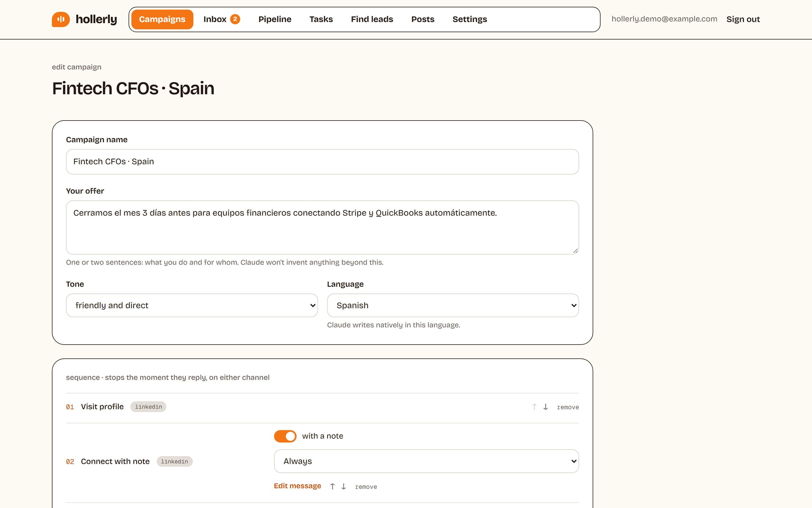Open the Settings tab
Image resolution: width=812 pixels, height=508 pixels.
click(x=469, y=19)
